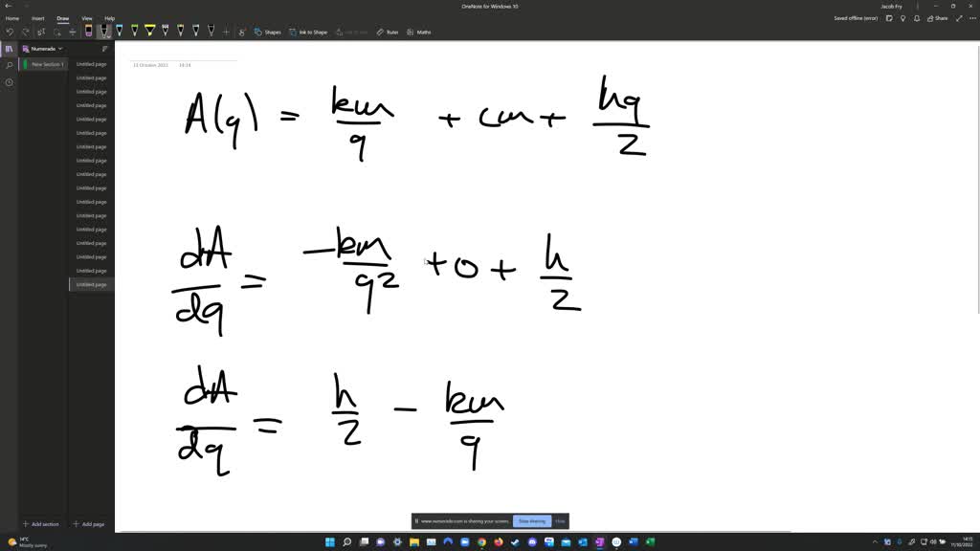Screen dimensions: 980x551
Task: Toggle full screen view mode
Action: pos(961,18)
